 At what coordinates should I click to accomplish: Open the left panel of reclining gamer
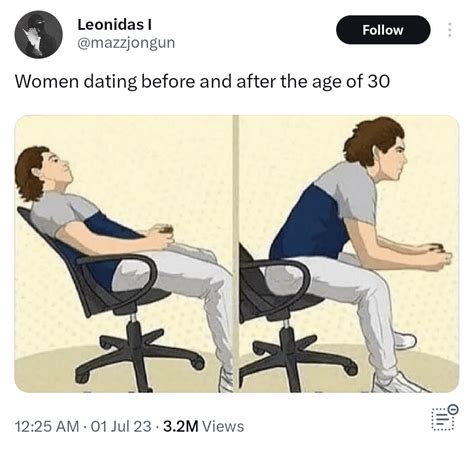point(124,254)
